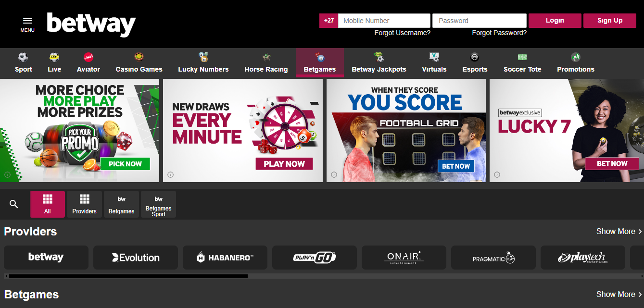
Task: Click the Sign Up button
Action: [x=609, y=21]
